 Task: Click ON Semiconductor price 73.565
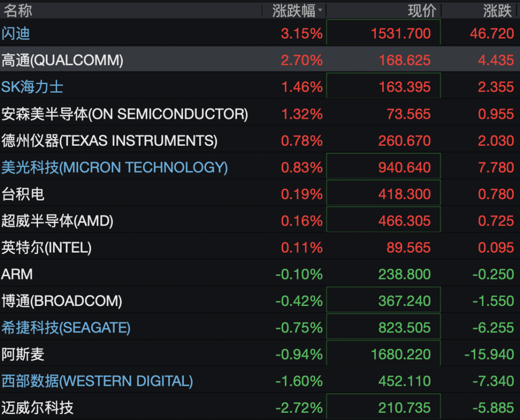coord(409,114)
